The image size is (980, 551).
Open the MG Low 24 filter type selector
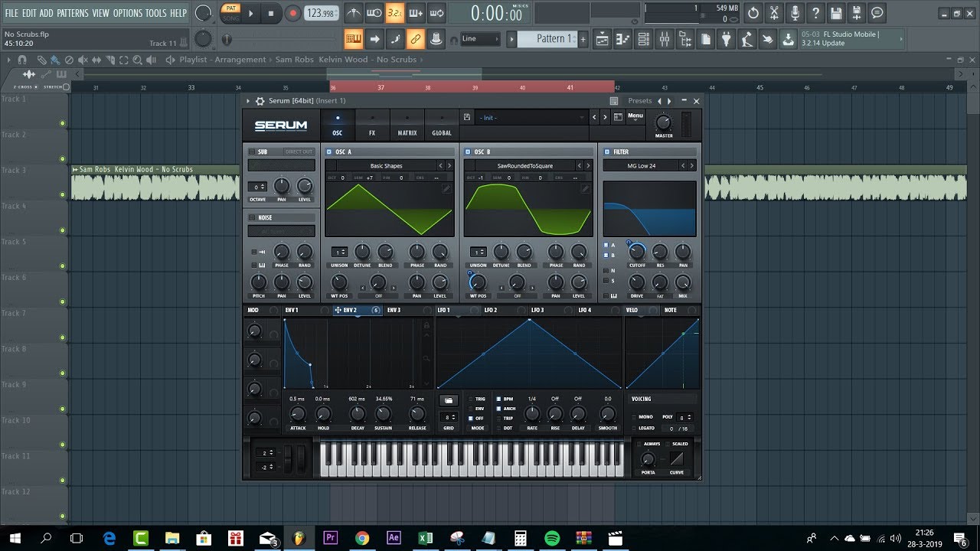pyautogui.click(x=642, y=165)
